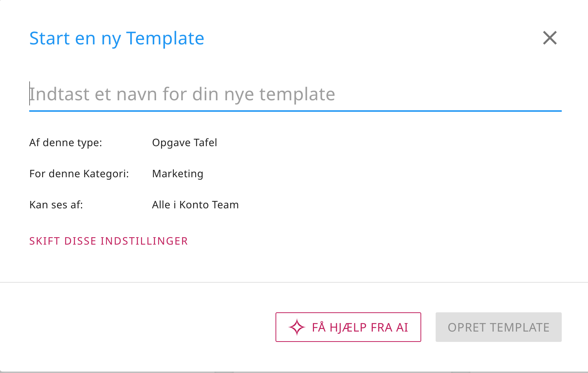
Task: Select the "Marketing" category value
Action: click(178, 174)
